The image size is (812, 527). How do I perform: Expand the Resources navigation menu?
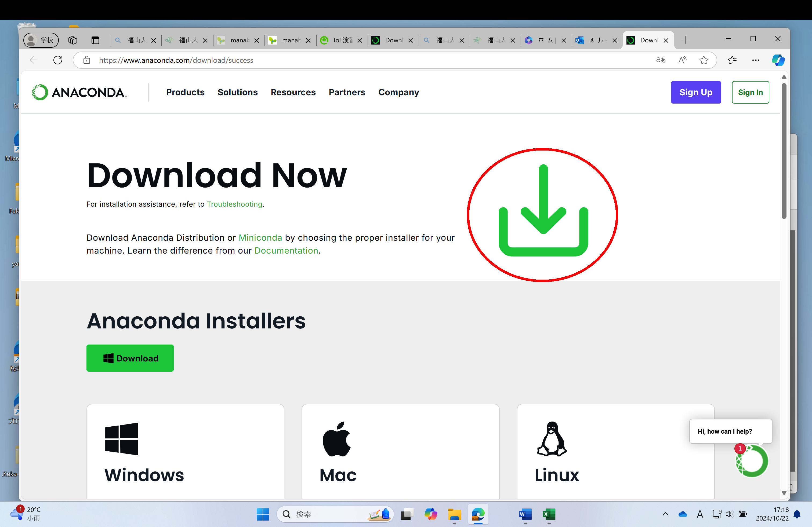[293, 92]
